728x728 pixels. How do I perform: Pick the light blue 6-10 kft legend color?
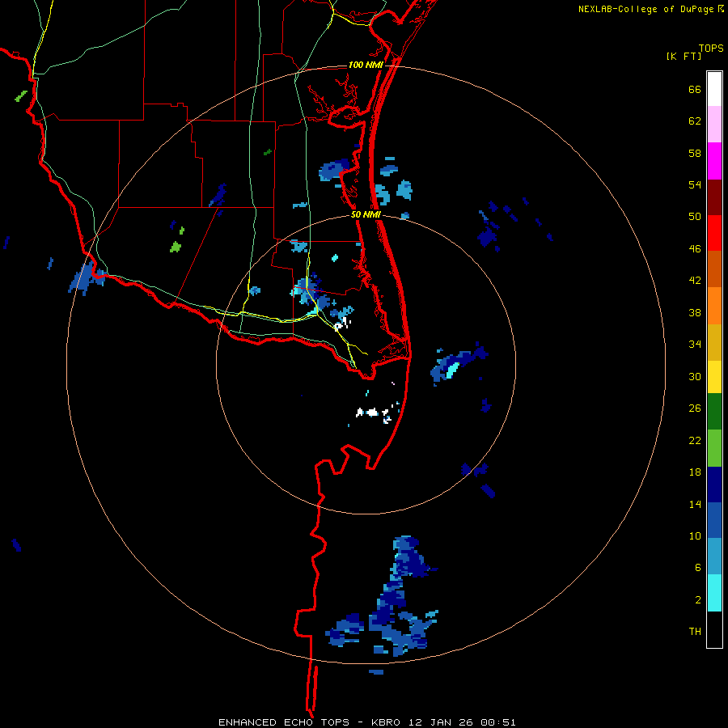tap(714, 557)
